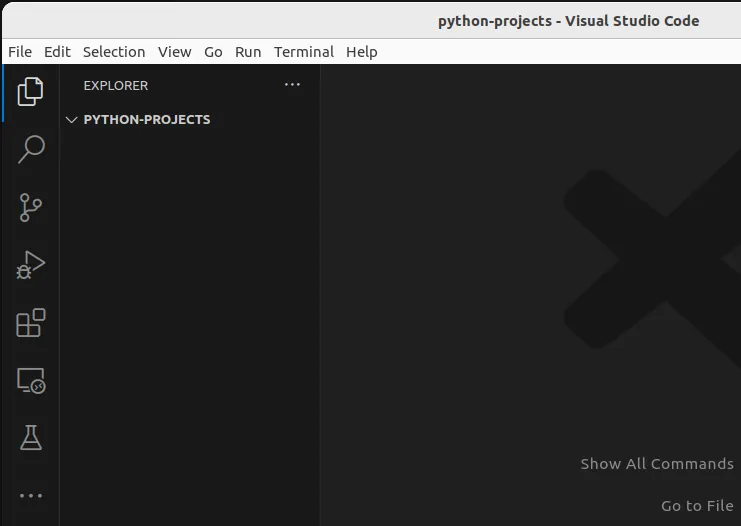Open the Remote Explorer view
This screenshot has width=741, height=526.
tap(31, 381)
